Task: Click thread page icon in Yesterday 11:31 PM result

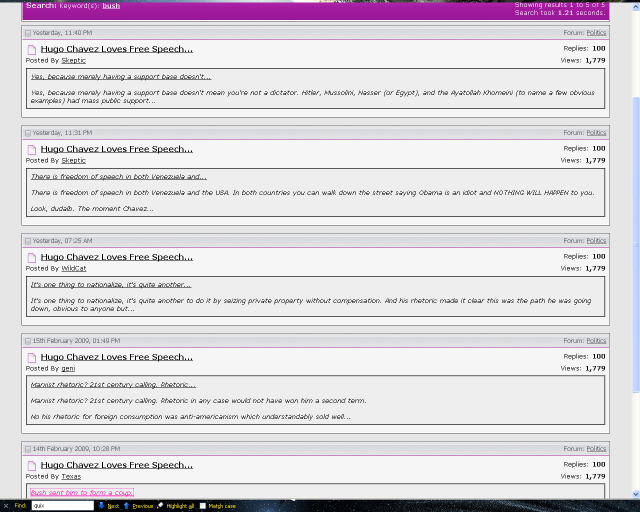Action: tap(32, 150)
